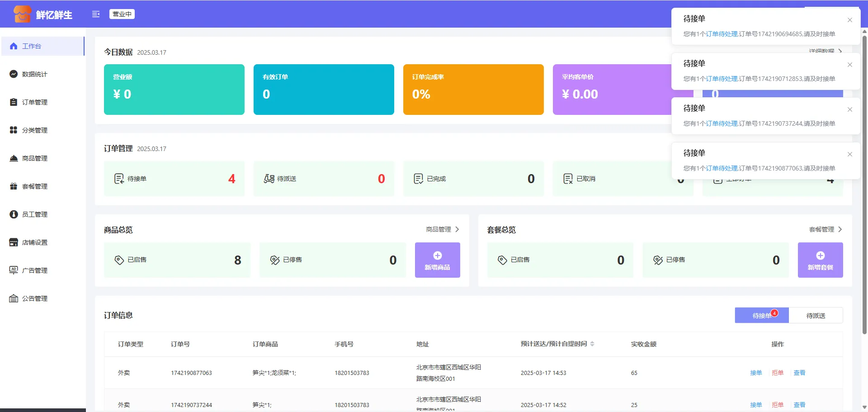Switch to the 待派送 tab
Image resolution: width=868 pixels, height=412 pixels.
tap(816, 316)
